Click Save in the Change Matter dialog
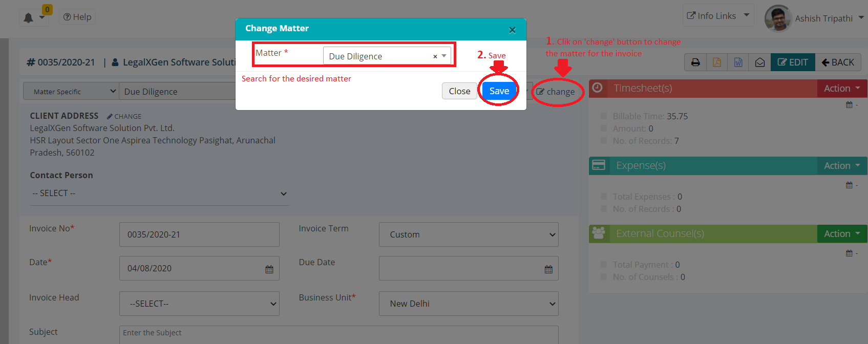Image resolution: width=868 pixels, height=344 pixels. (499, 91)
